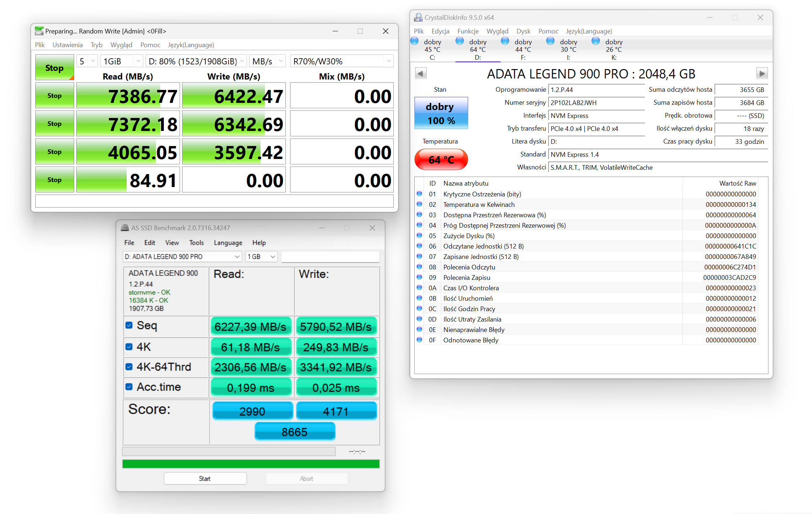Click the AS SSD Benchmark title icon
The image size is (812, 514).
pyautogui.click(x=125, y=228)
